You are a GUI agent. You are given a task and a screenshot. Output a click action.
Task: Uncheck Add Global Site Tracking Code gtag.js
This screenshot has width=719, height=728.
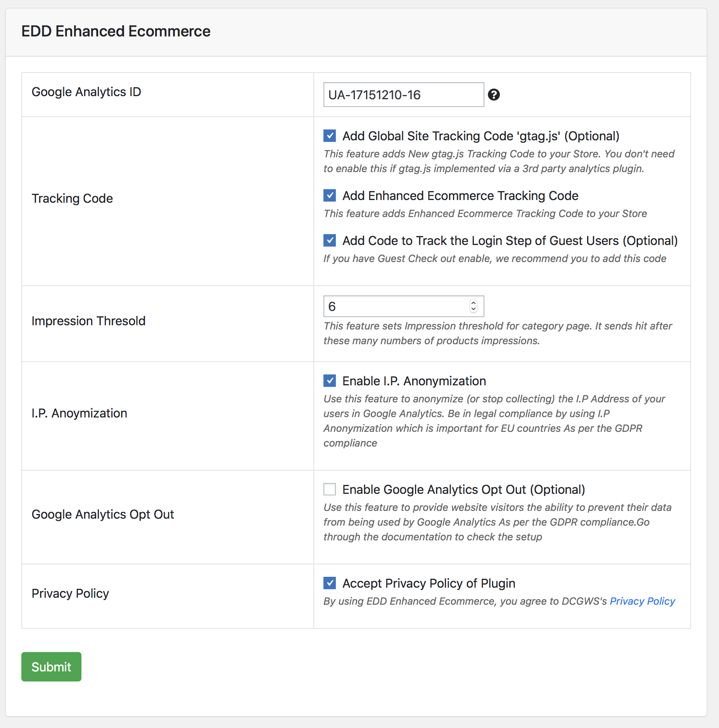pos(330,136)
